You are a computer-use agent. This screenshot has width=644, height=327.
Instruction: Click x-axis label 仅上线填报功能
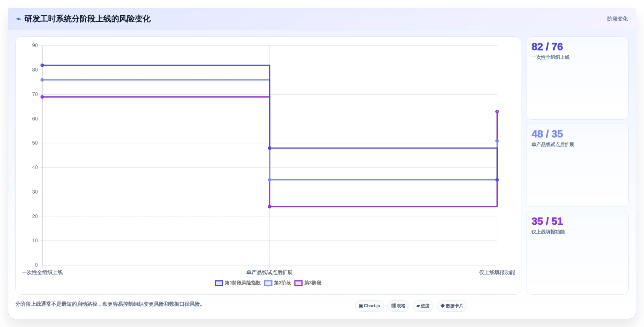497,272
